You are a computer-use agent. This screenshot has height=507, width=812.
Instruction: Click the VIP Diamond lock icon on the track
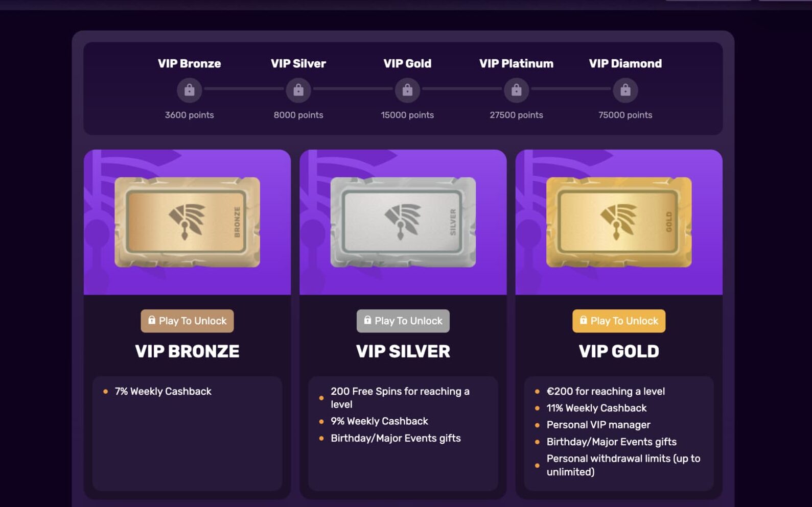(625, 90)
